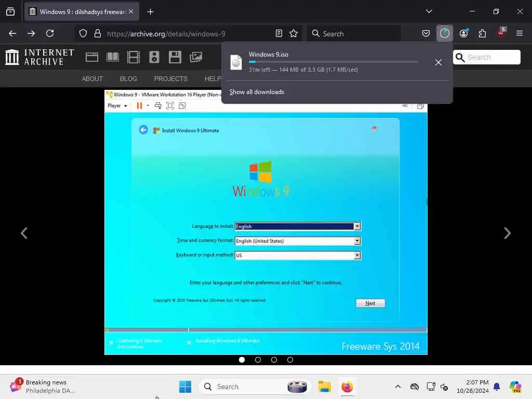List all tabs dropdown arrow
This screenshot has height=399, width=532.
coord(429,11)
